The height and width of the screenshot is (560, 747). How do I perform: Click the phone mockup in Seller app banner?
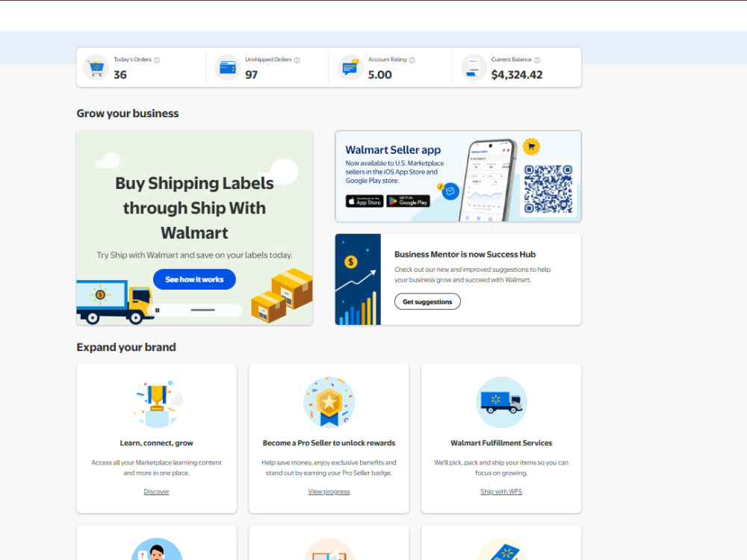pos(489,181)
